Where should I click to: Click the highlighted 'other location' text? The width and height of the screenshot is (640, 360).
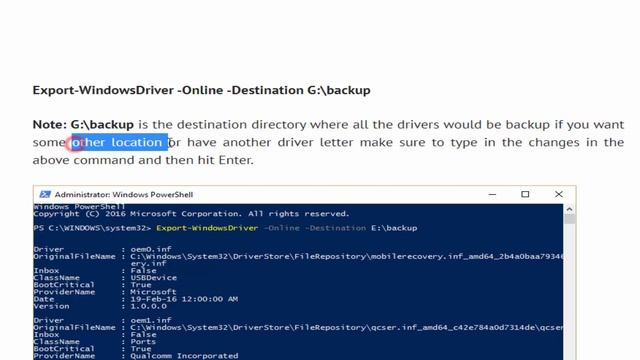coord(120,142)
